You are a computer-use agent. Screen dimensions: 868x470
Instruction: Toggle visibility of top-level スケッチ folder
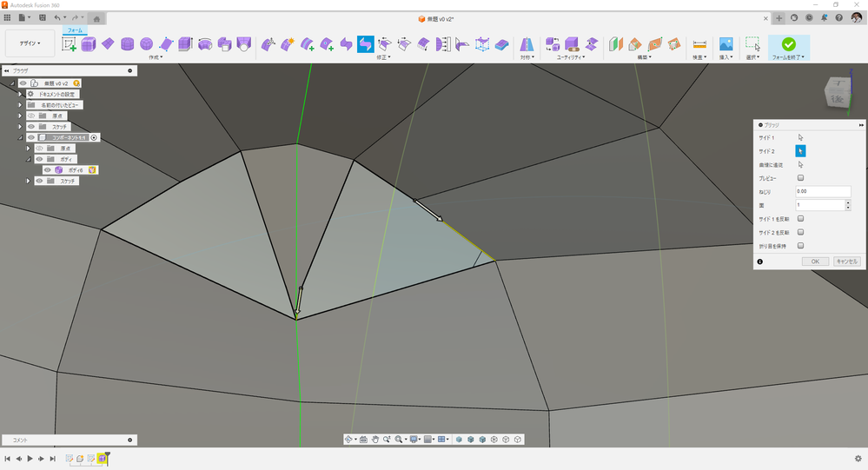(x=31, y=127)
